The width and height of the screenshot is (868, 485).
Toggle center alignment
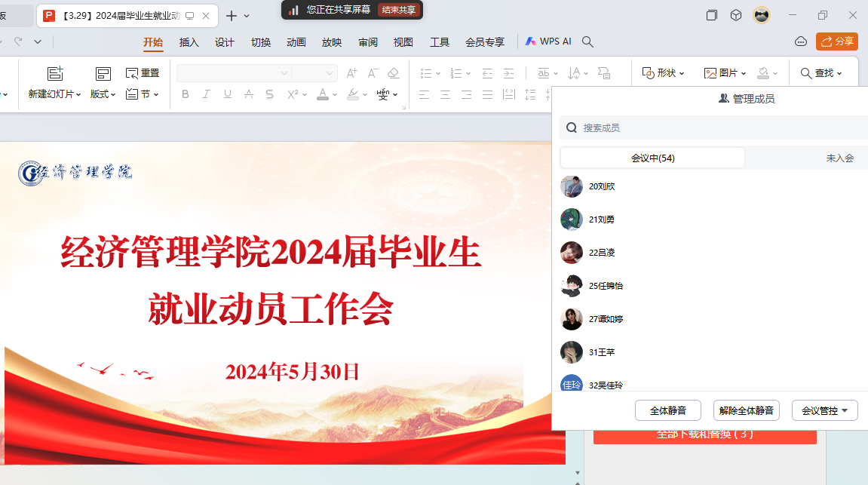point(445,95)
